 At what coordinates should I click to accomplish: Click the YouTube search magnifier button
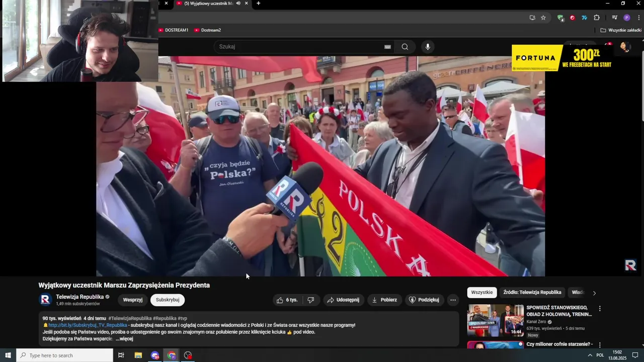405,47
